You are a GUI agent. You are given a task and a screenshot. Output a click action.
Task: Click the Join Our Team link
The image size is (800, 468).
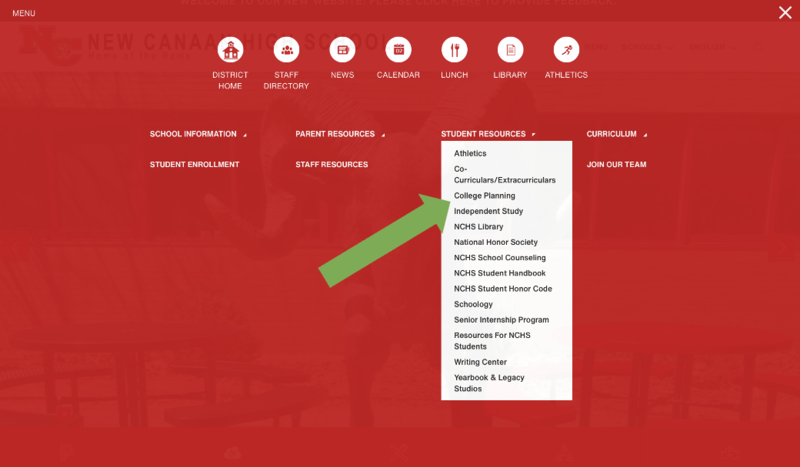pos(616,164)
